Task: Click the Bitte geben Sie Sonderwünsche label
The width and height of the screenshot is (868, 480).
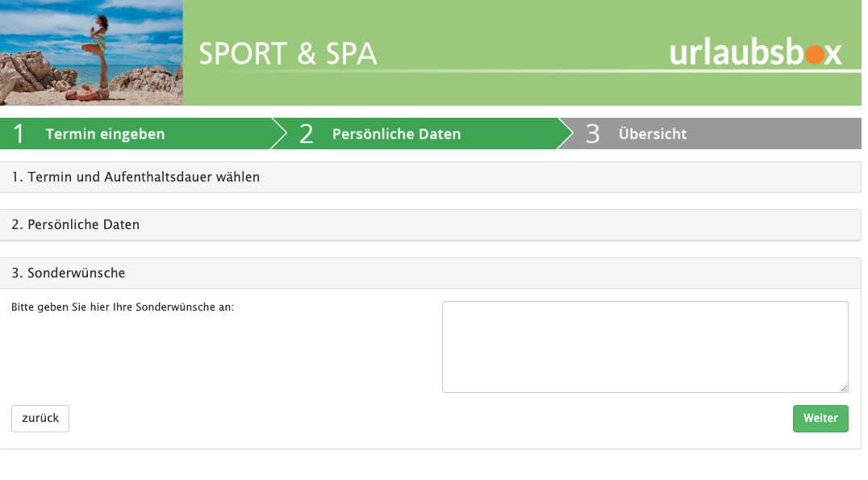Action: pyautogui.click(x=123, y=307)
